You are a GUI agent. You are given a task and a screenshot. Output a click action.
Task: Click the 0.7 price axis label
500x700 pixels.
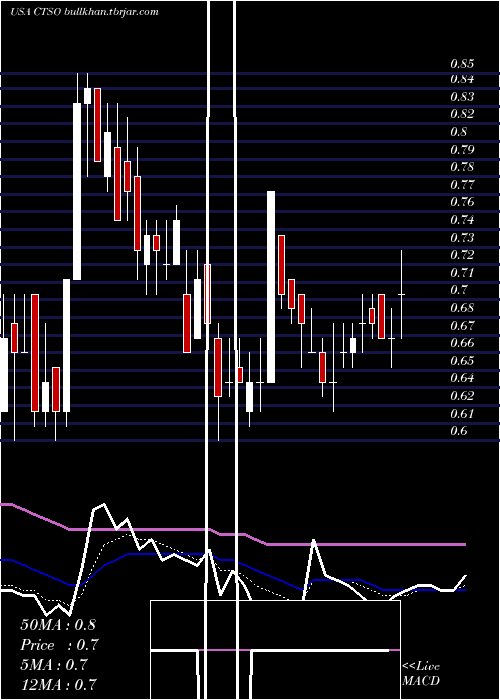[x=458, y=290]
